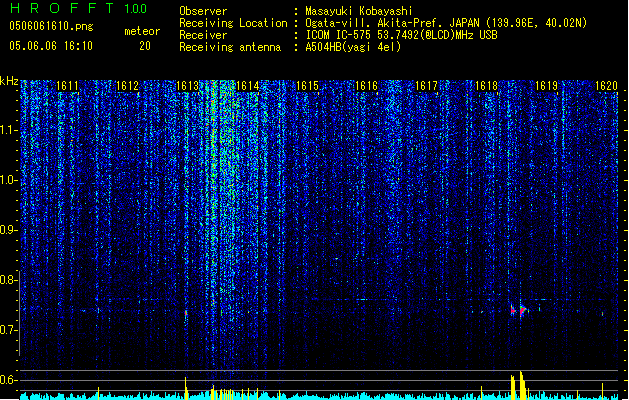Click the HROFFT 1.0.0 title text
The width and height of the screenshot is (629, 400).
pos(78,8)
